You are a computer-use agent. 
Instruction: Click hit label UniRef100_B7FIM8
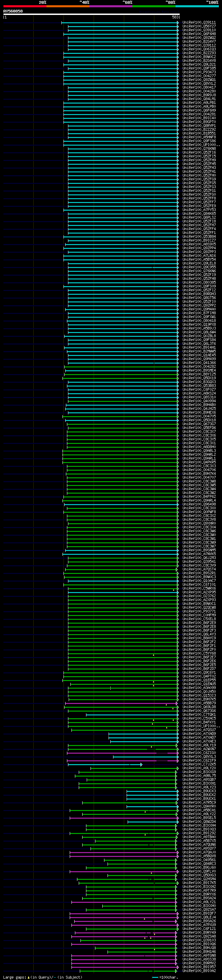[x=199, y=313]
